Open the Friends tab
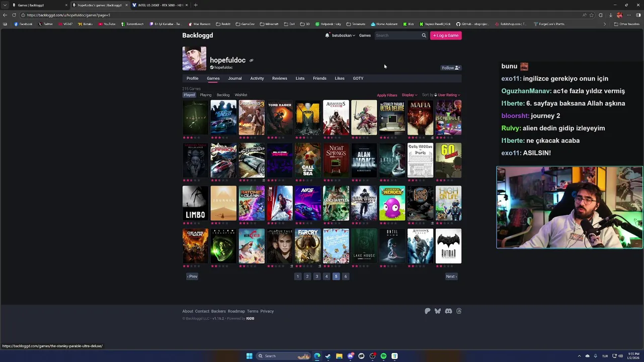The width and height of the screenshot is (644, 362). pyautogui.click(x=319, y=78)
